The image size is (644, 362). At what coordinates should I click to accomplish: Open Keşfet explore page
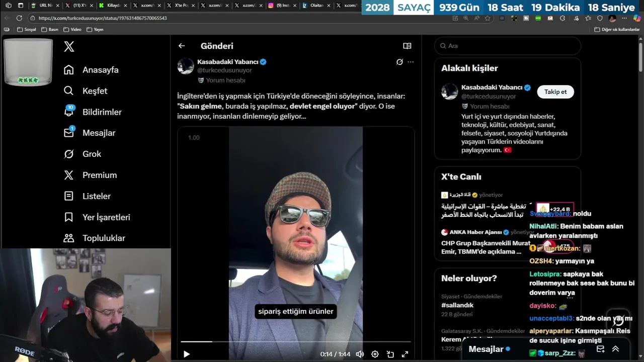coord(86,91)
